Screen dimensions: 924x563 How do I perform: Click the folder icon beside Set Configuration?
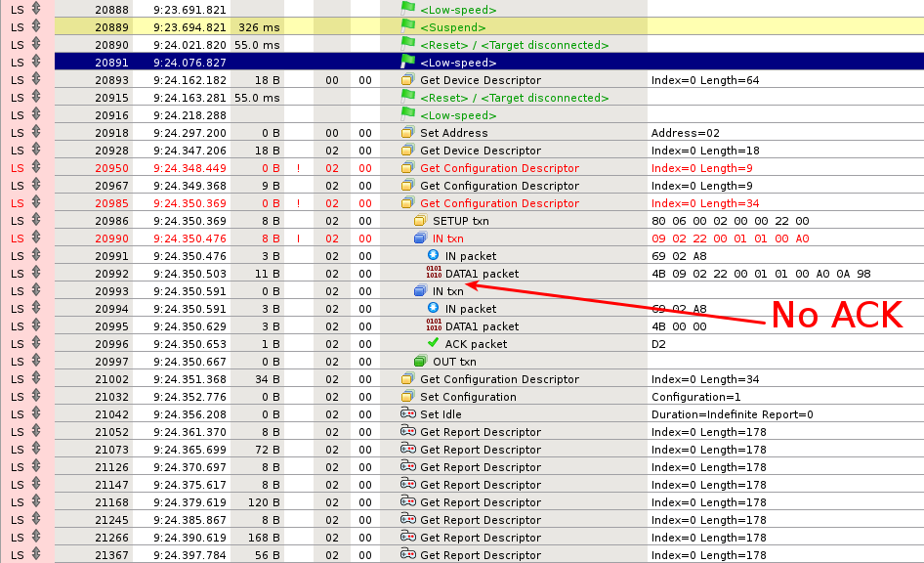pos(406,397)
